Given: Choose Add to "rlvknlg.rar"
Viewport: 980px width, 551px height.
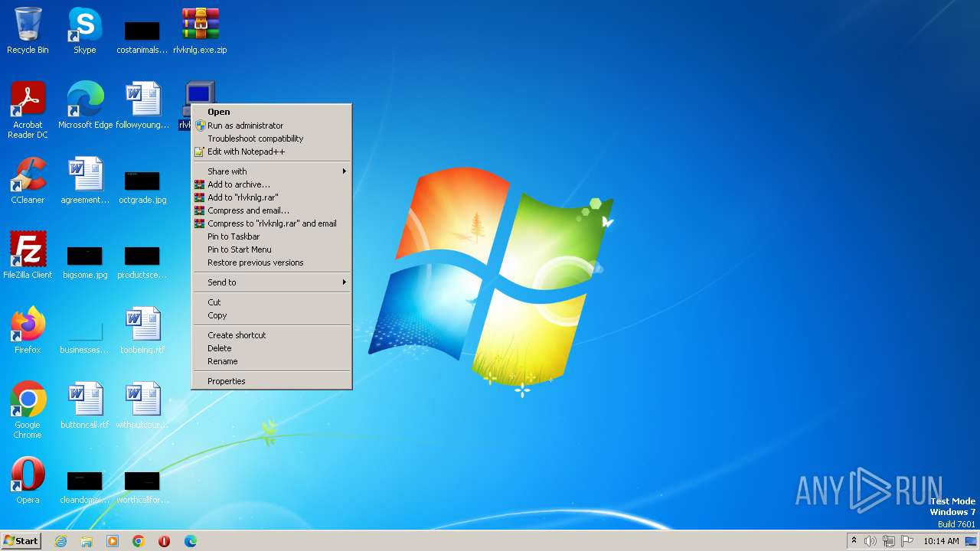Looking at the screenshot, I should [x=272, y=197].
